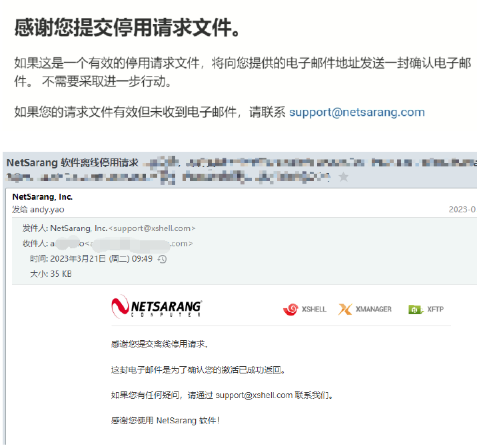
Task: Select the XSHELL product label
Action: [x=314, y=309]
